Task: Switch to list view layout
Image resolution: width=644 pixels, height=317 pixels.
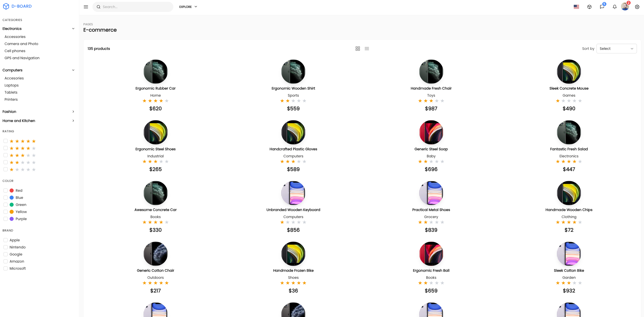Action: (x=367, y=49)
